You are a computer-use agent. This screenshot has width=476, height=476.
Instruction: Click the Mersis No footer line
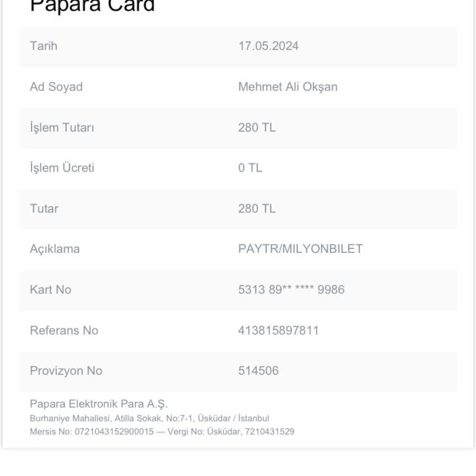coord(162,431)
